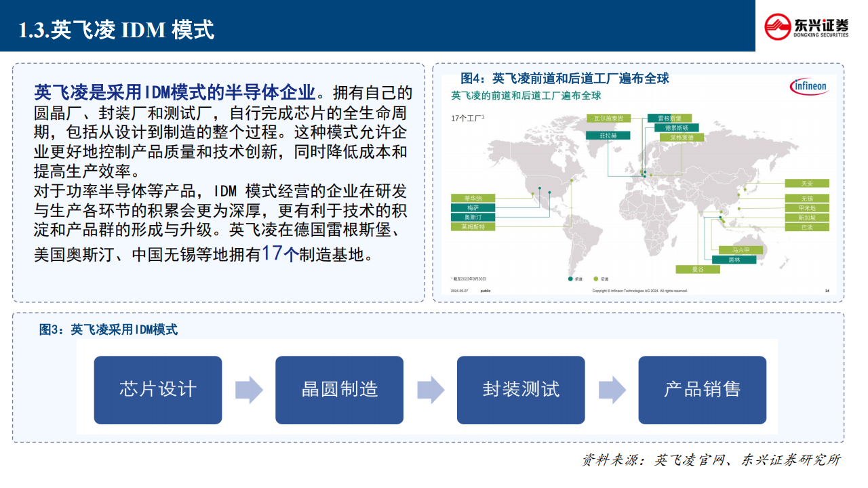868x488 pixels.
Task: Click the 蒂华纳 map label
Action: point(473,198)
